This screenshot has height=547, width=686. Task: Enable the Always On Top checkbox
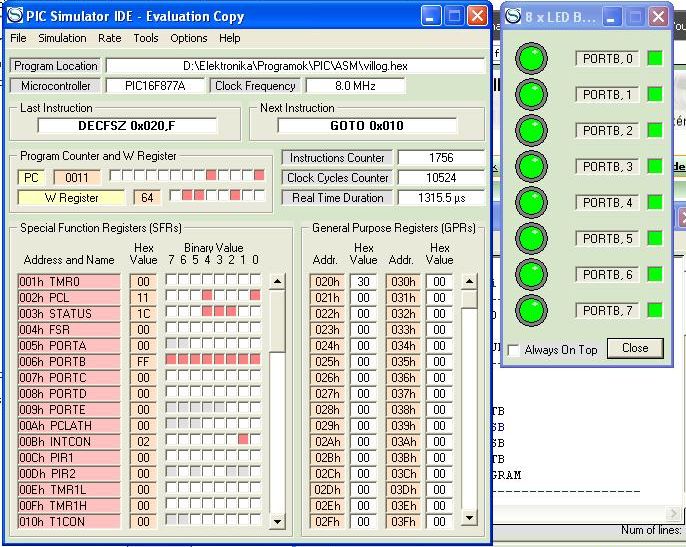(514, 350)
